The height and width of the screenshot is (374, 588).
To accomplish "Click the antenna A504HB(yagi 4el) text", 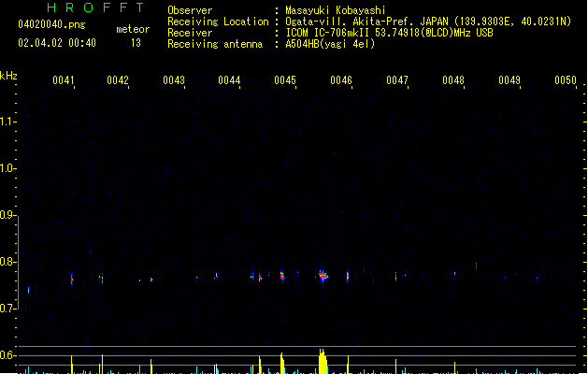I will point(330,44).
